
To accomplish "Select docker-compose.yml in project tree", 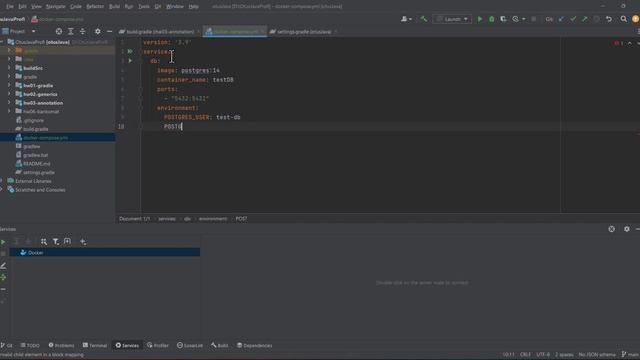I will [x=45, y=138].
